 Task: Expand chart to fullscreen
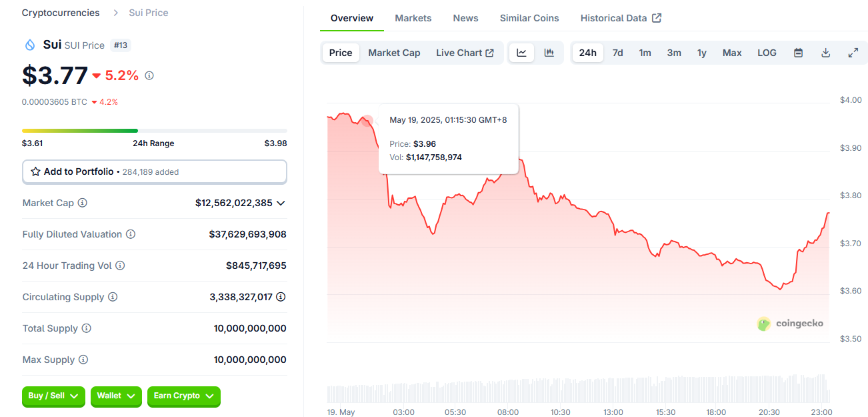click(853, 53)
